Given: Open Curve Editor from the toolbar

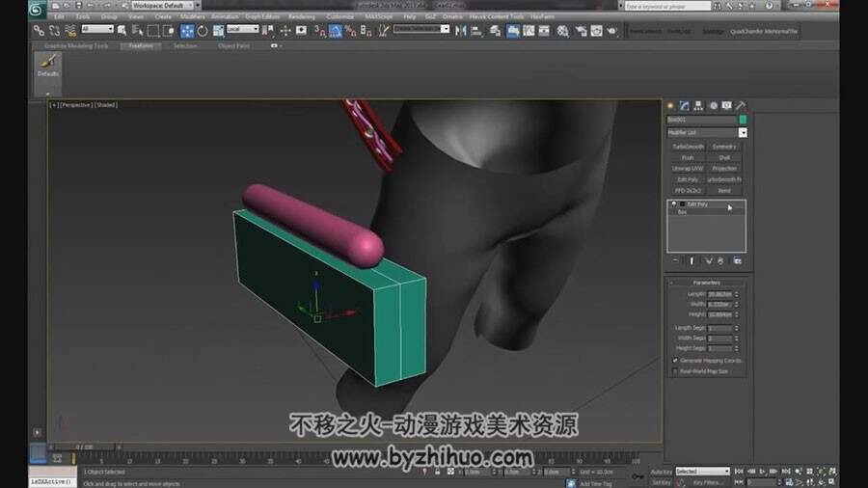Looking at the screenshot, I should tap(529, 31).
